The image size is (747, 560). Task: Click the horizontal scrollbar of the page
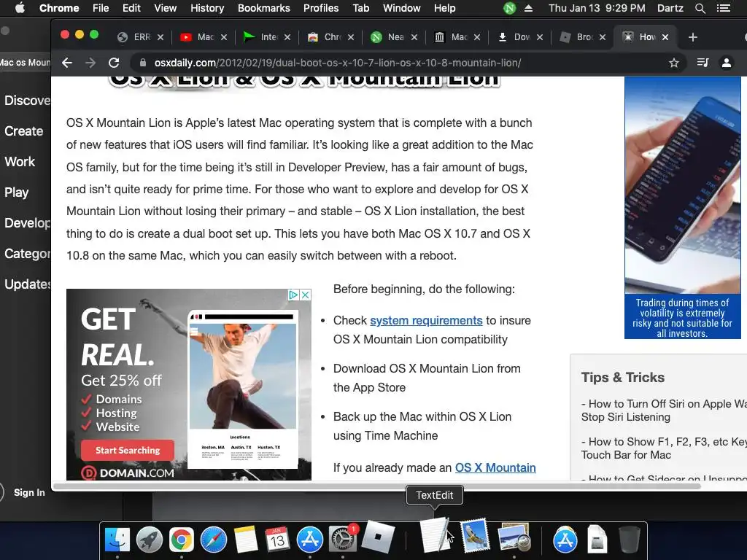click(376, 486)
